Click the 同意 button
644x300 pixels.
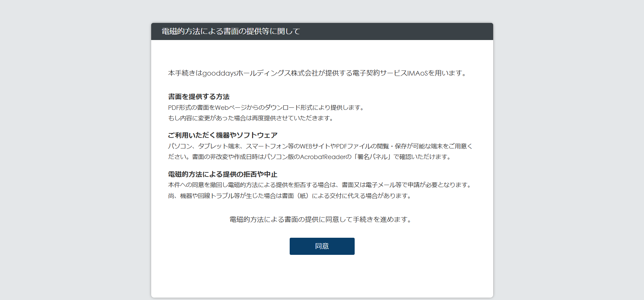pyautogui.click(x=322, y=246)
